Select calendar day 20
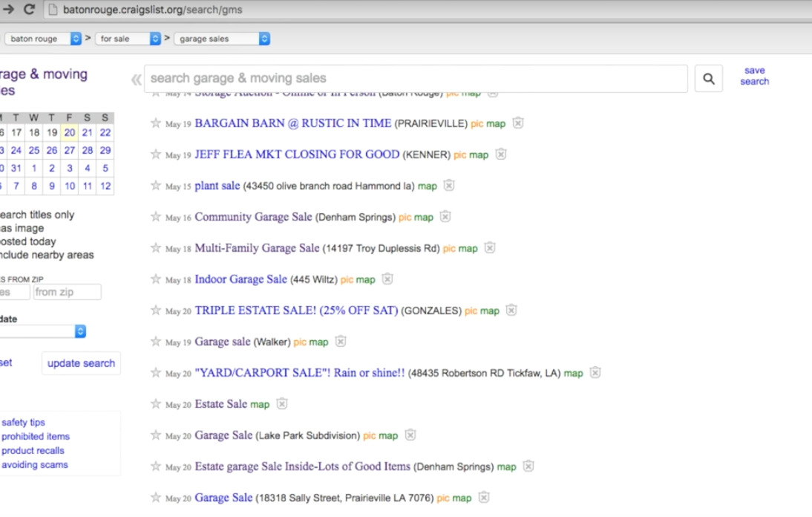 [69, 133]
